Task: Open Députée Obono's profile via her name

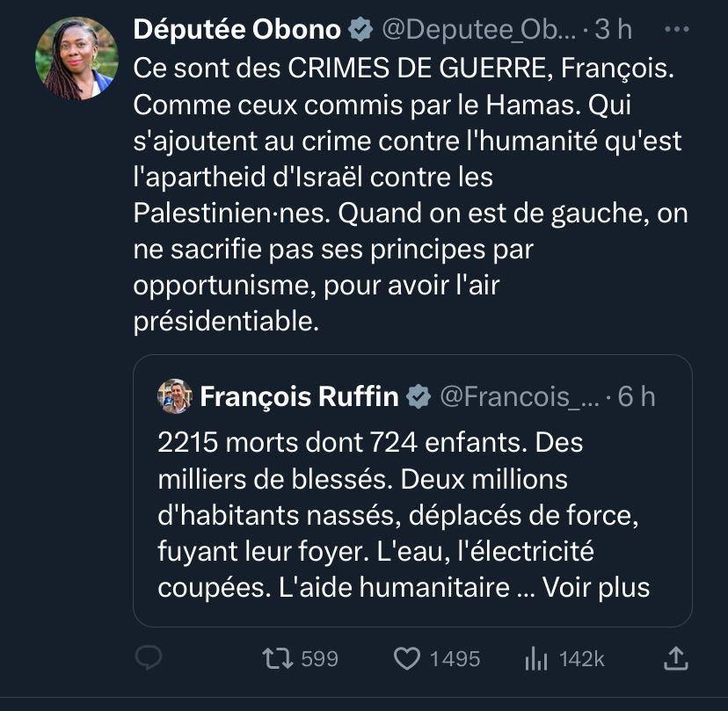Action: (x=237, y=28)
